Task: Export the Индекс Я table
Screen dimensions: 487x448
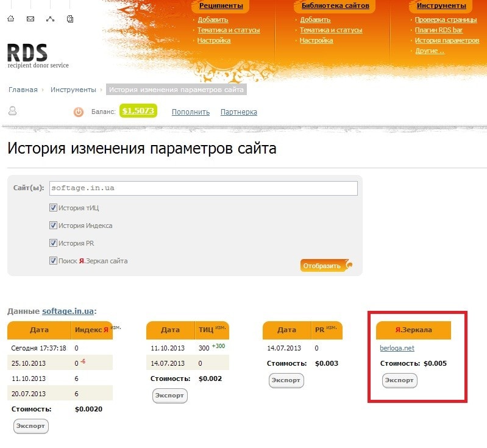Action: point(30,426)
